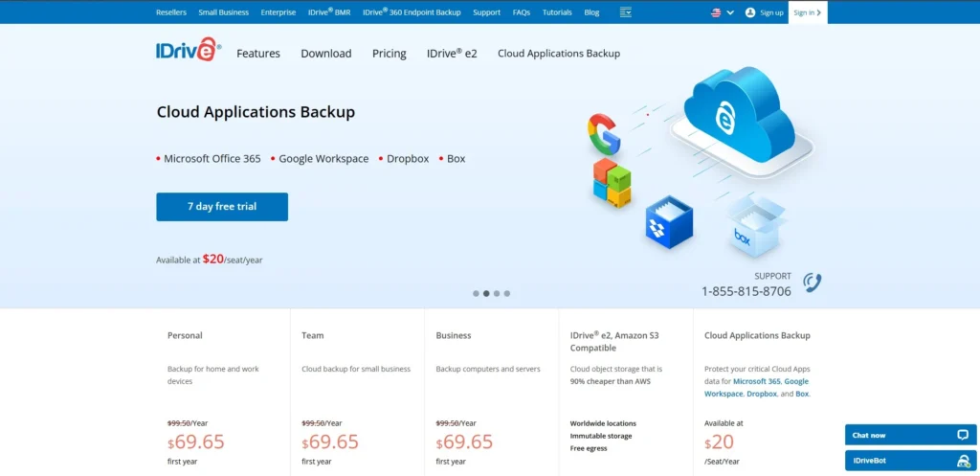Screen dimensions: 980x476
Task: Follow the Dropbox link in card
Action: 761,394
